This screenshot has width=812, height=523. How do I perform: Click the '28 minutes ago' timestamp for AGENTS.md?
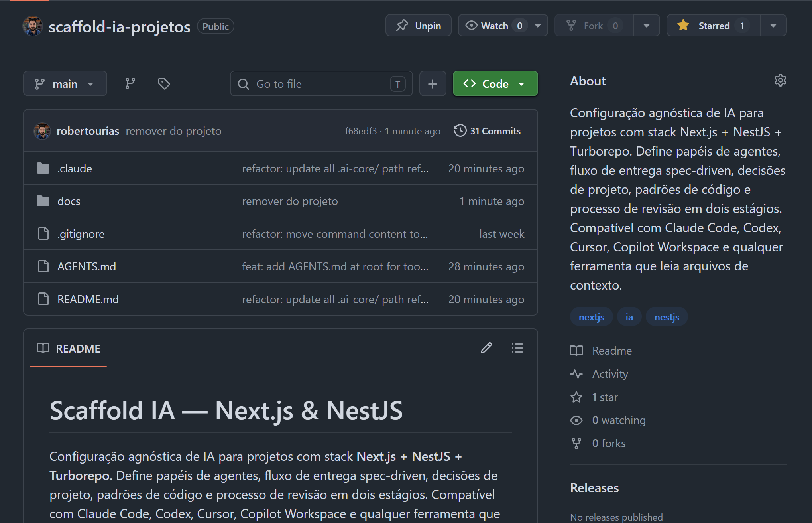click(x=486, y=266)
